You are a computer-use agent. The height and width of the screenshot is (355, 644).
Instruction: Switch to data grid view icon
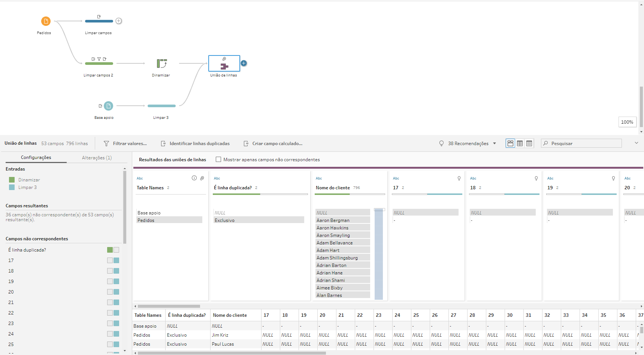tap(520, 144)
